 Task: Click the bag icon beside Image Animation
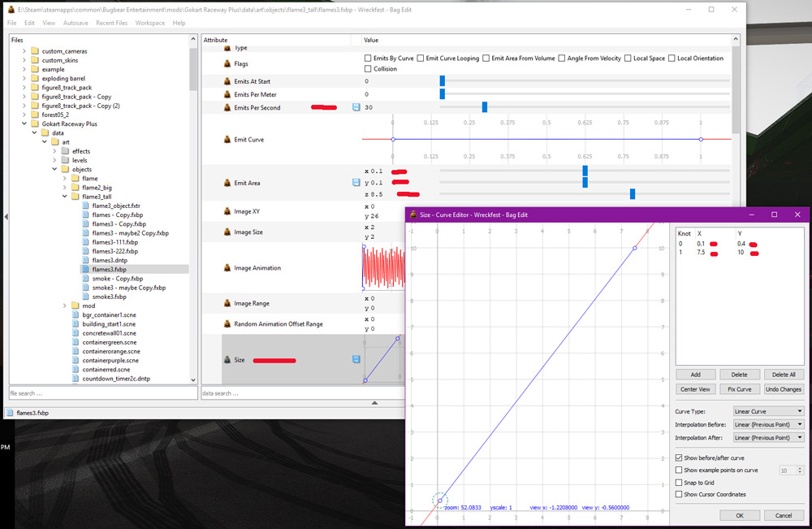coord(227,268)
